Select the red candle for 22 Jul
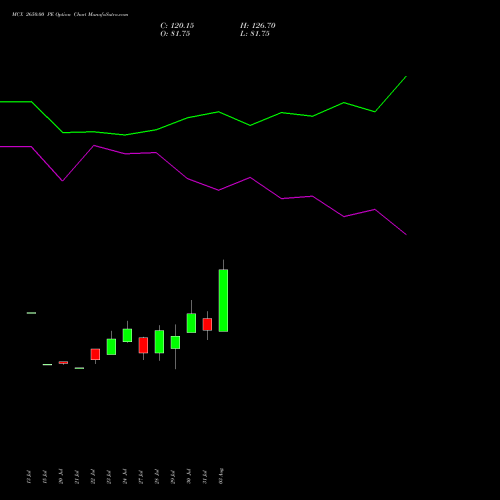 [95, 354]
